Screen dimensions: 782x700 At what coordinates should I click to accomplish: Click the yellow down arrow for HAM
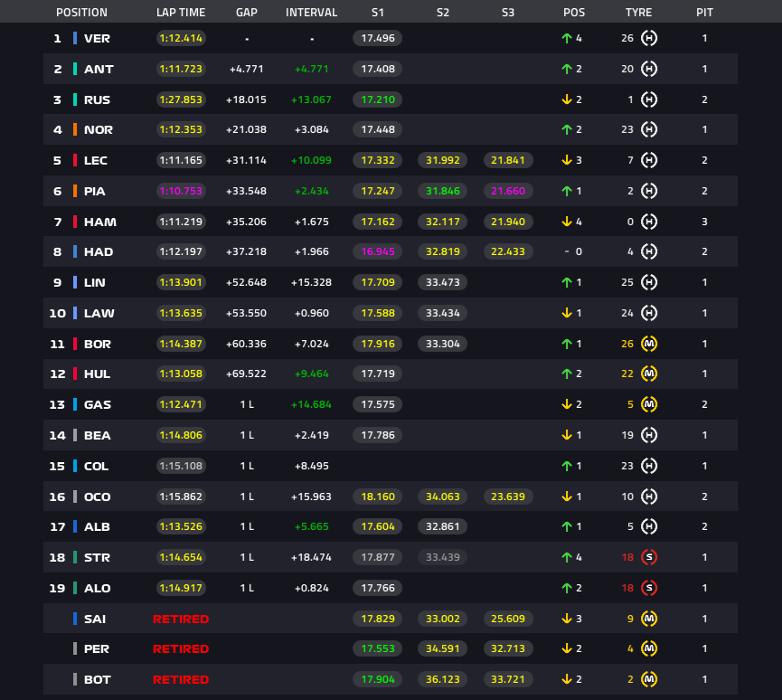click(x=567, y=222)
